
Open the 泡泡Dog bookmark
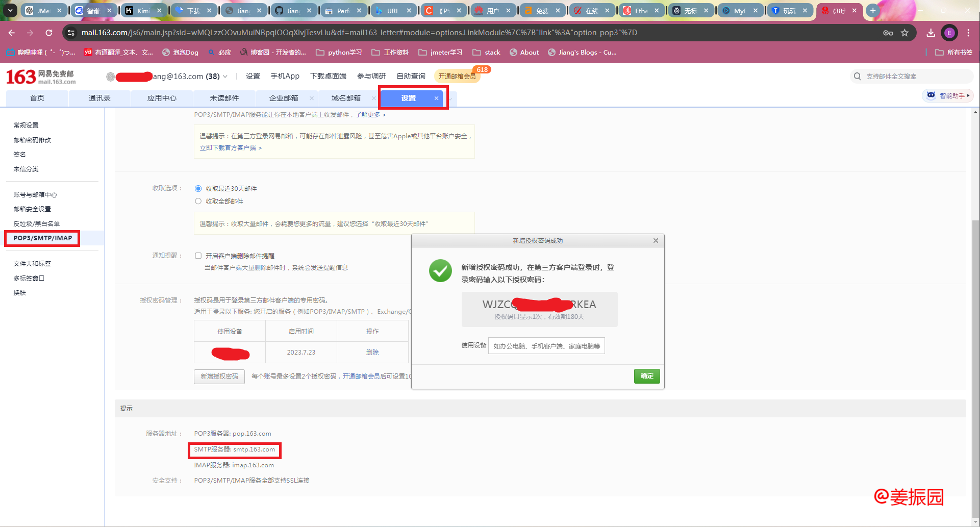point(180,53)
